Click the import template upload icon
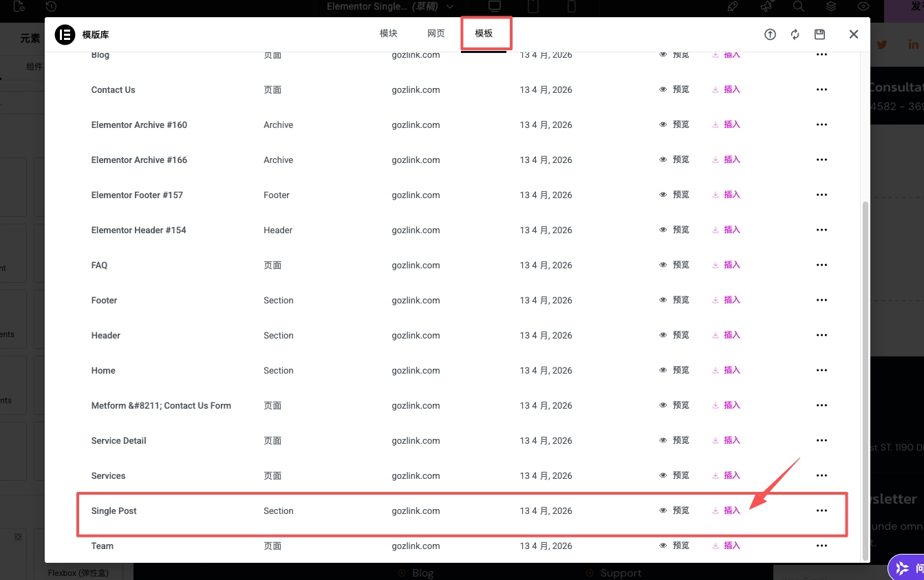 click(770, 34)
